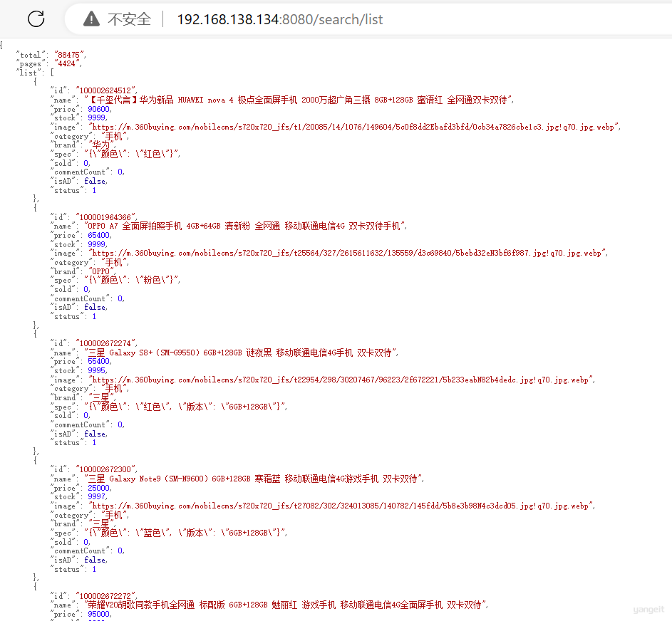Select the id value "100002672300"

pyautogui.click(x=105, y=469)
